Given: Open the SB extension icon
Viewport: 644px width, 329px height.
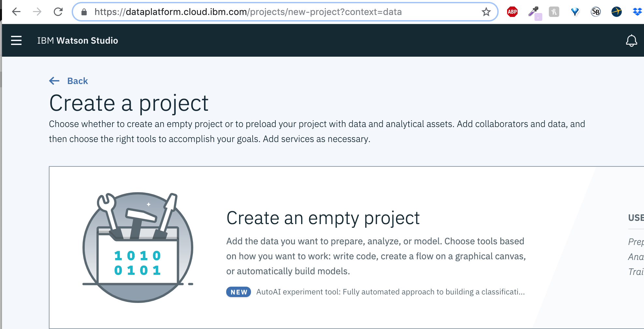Looking at the screenshot, I should tap(596, 12).
